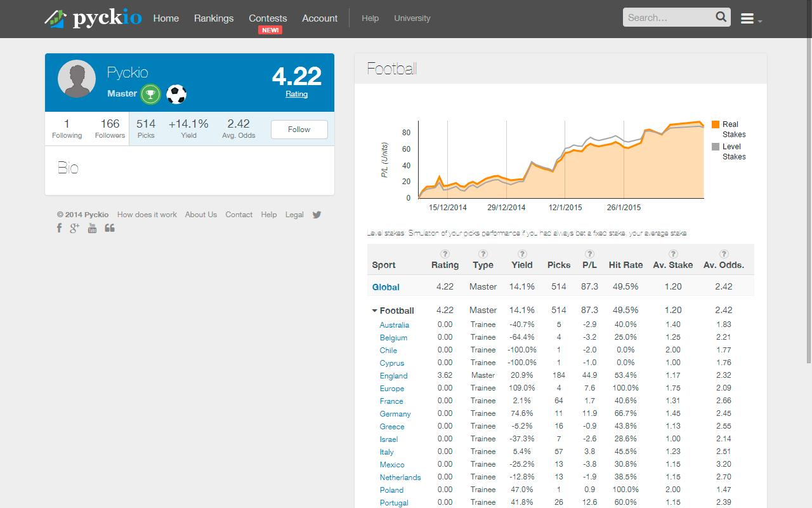
Task: Click the Picks column header
Action: point(559,265)
